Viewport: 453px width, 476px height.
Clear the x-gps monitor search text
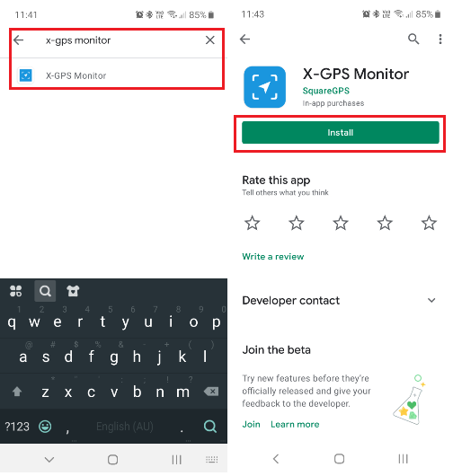tap(210, 40)
